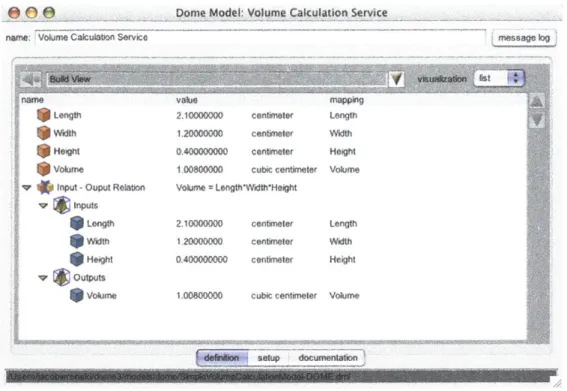Click the orange cube icon beside top-level Volume

click(x=43, y=169)
